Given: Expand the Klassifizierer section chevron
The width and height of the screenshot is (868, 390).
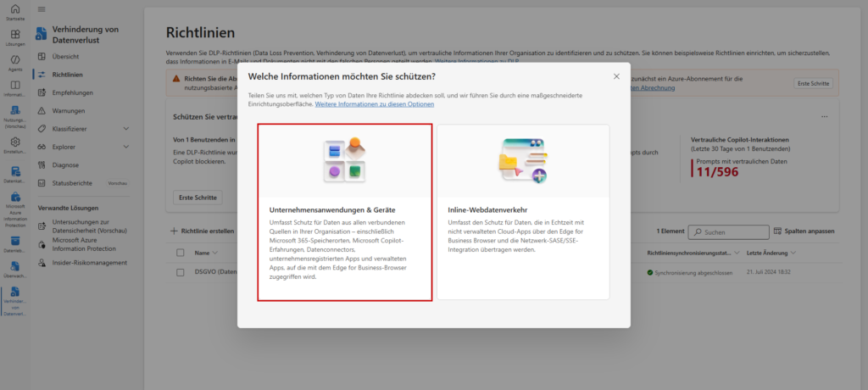Looking at the screenshot, I should 126,128.
